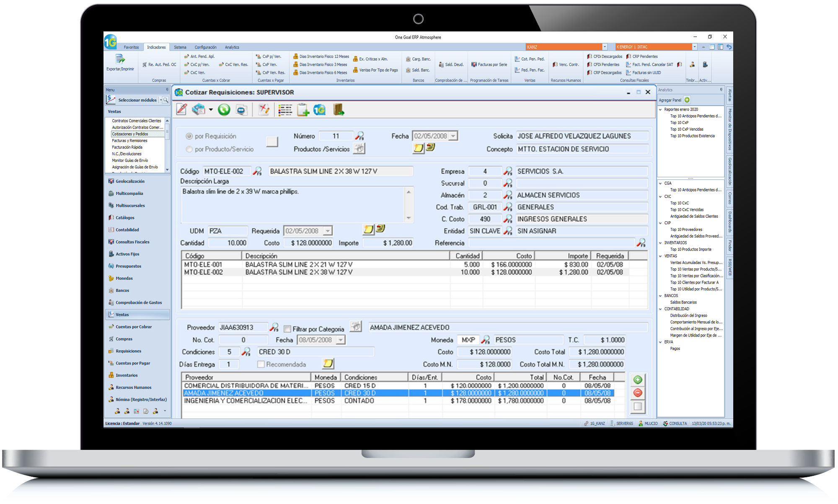Screen dimensions: 838x504
Task: Toggle Filtrar por Categoría checkbox
Action: pyautogui.click(x=287, y=329)
